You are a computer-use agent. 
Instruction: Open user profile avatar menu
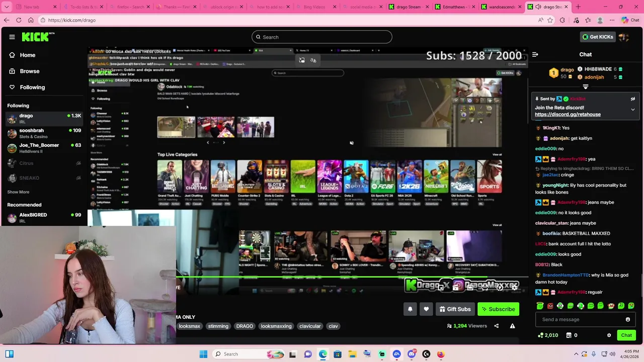click(x=624, y=37)
